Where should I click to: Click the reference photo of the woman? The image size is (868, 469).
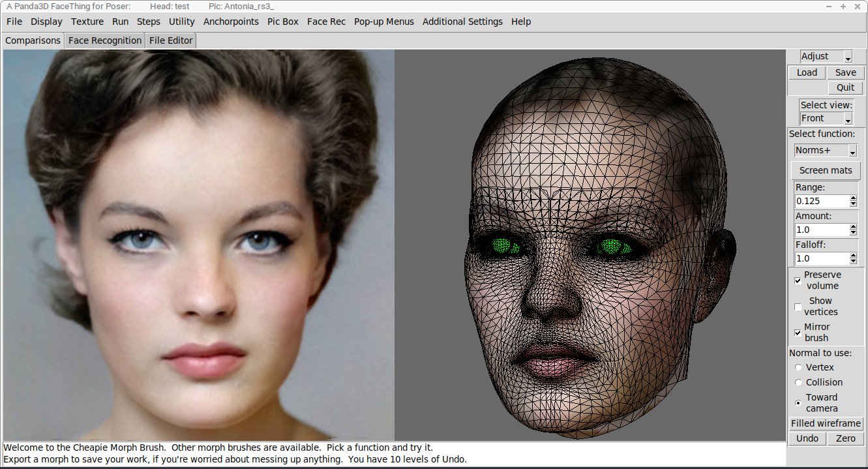199,245
